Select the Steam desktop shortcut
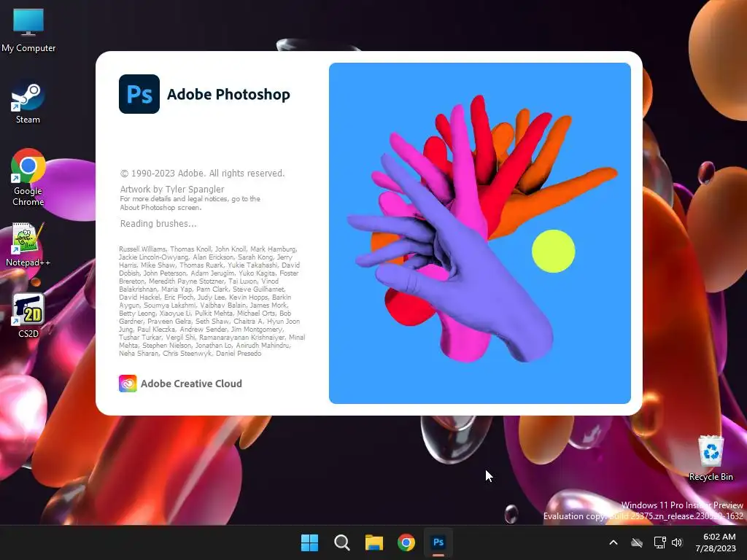Image resolution: width=747 pixels, height=560 pixels. (28, 104)
